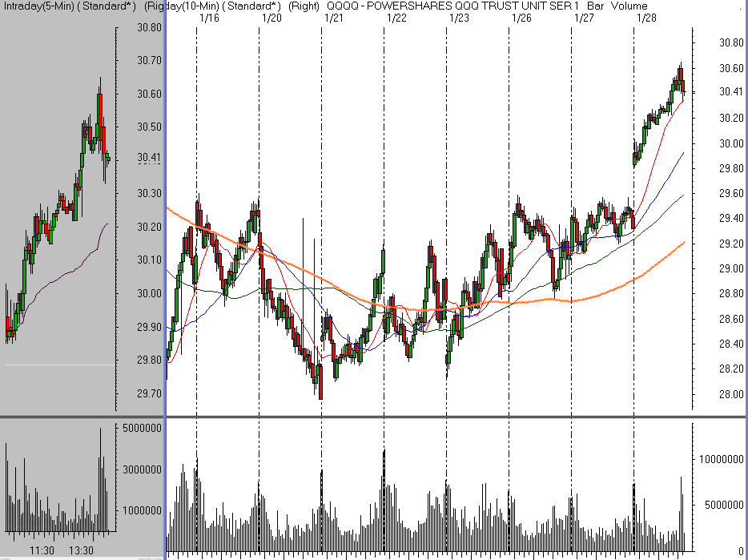Click the 30.10 price axis value
The height and width of the screenshot is (560, 748).
pyautogui.click(x=149, y=260)
